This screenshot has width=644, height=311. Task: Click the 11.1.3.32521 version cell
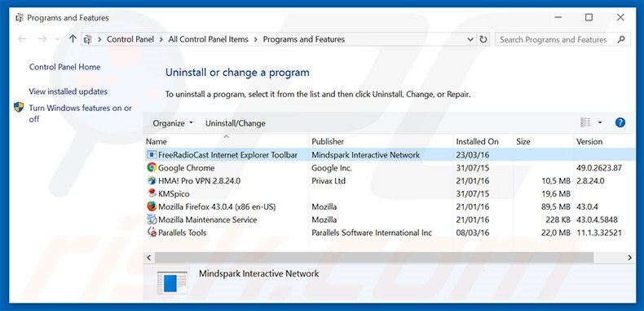[x=599, y=233]
